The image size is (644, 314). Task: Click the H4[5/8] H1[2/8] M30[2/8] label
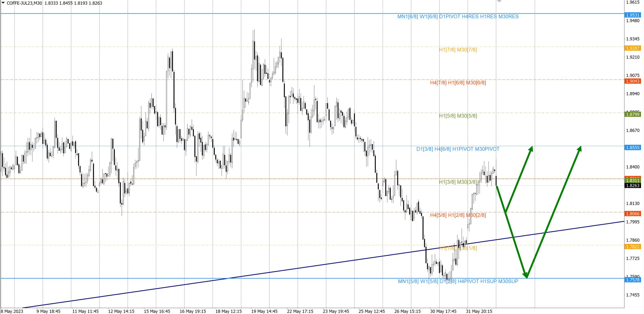pyautogui.click(x=458, y=215)
